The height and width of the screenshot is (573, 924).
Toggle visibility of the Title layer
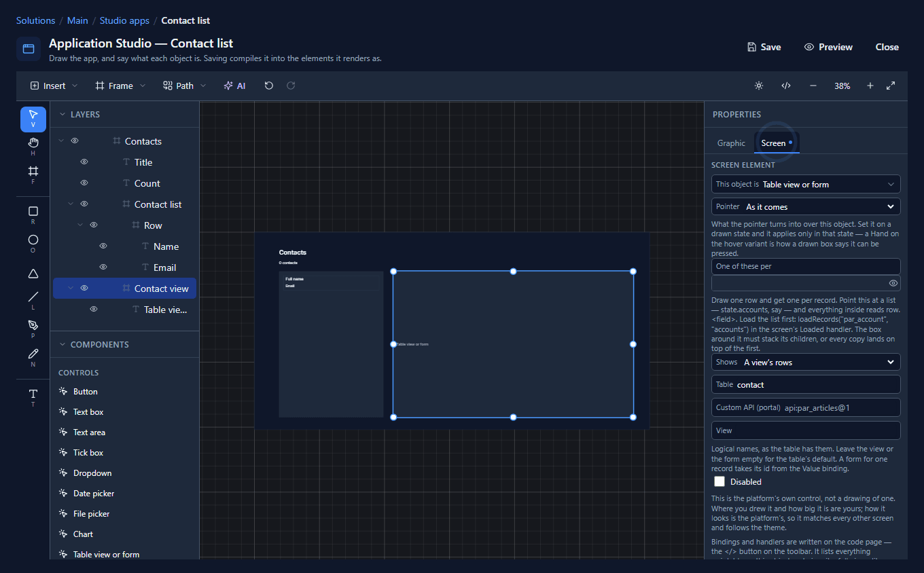pos(84,162)
